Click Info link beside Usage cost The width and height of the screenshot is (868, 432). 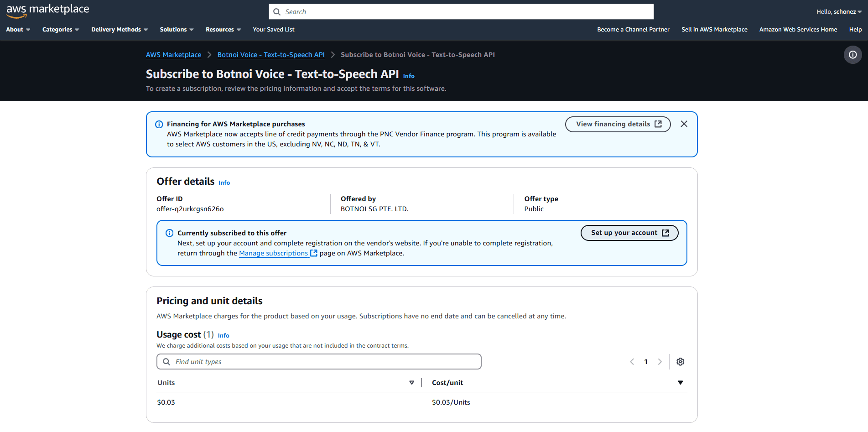coord(223,336)
